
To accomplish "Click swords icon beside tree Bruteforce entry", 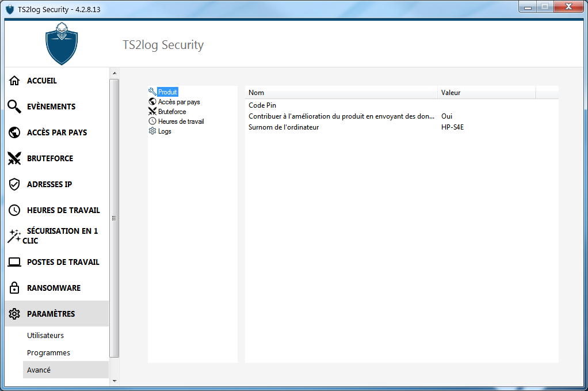I will point(152,112).
